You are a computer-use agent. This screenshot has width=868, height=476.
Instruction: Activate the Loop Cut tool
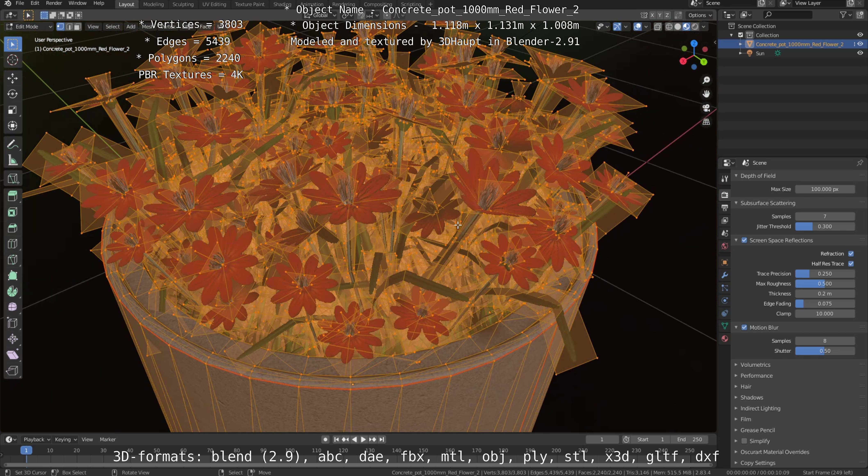point(13,244)
